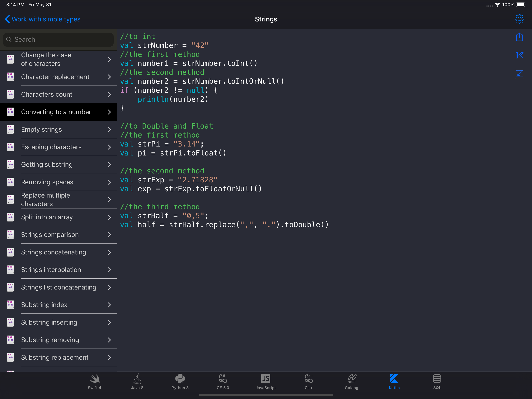Expand the Strings interpolation chevron
The image size is (532, 399).
109,270
